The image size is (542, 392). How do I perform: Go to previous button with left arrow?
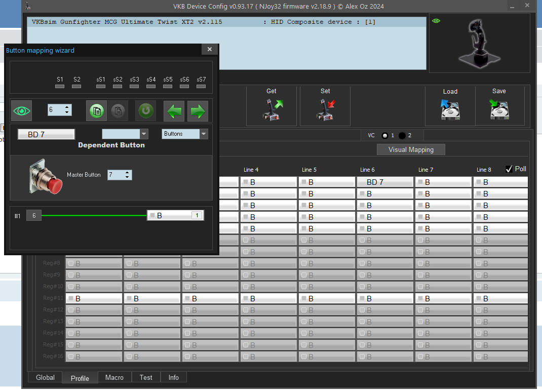[174, 111]
